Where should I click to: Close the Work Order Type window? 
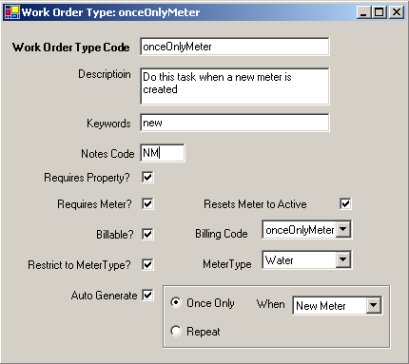click(396, 13)
